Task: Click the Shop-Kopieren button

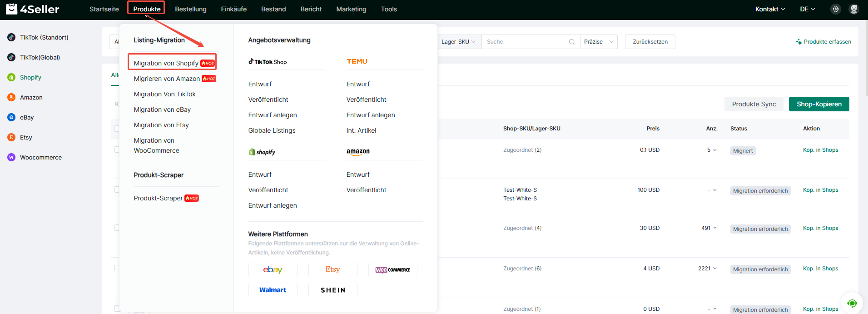Action: pos(819,104)
